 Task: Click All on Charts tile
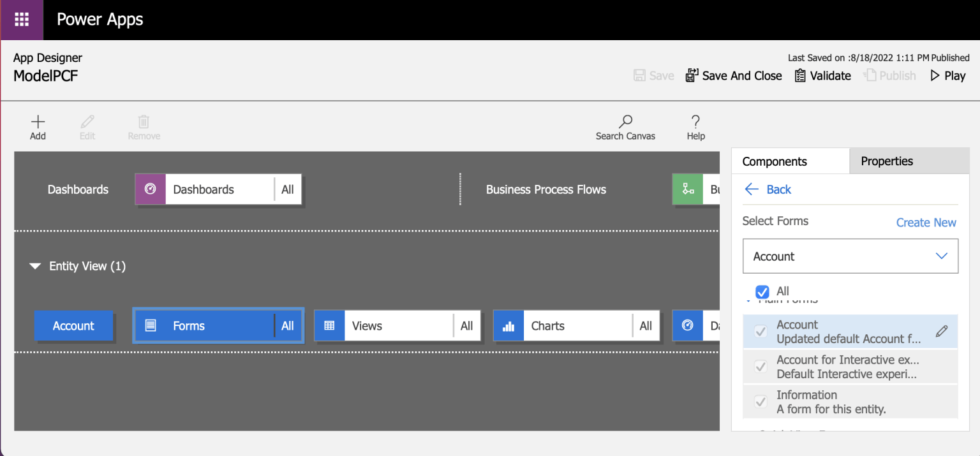coord(646,326)
